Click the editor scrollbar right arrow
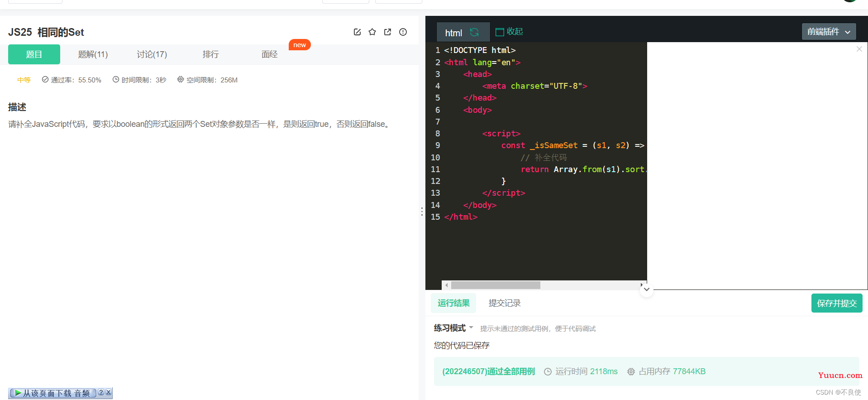Image resolution: width=868 pixels, height=400 pixels. pos(641,285)
